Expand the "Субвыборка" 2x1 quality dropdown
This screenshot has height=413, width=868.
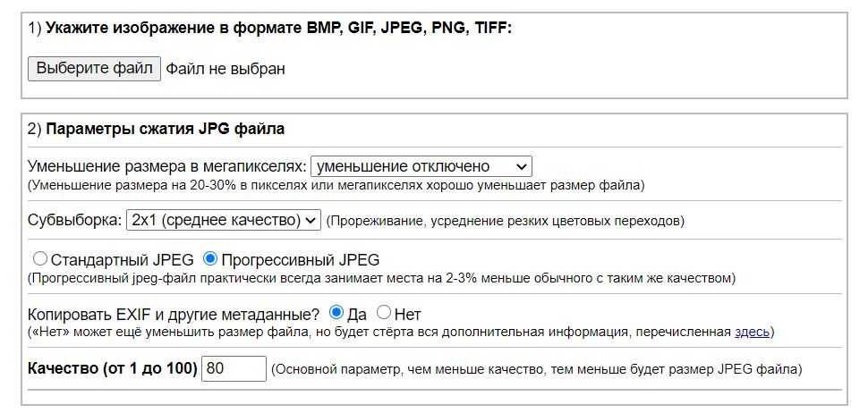click(x=223, y=220)
